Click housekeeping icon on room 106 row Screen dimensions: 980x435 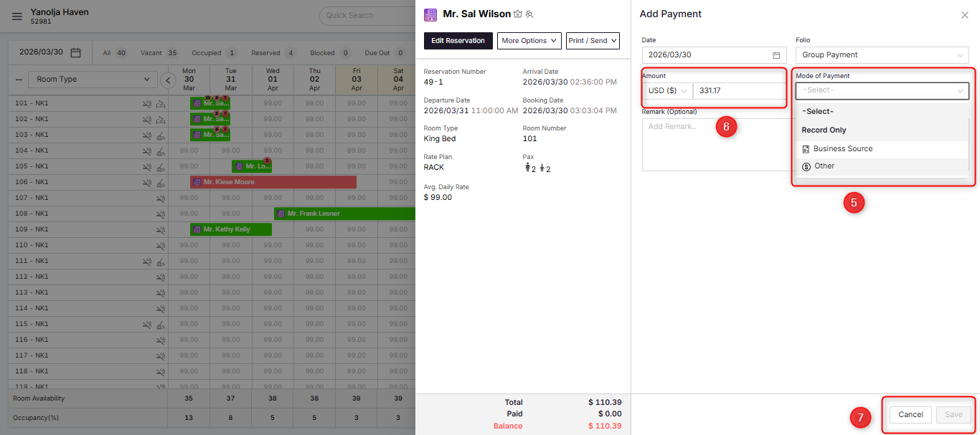click(161, 182)
